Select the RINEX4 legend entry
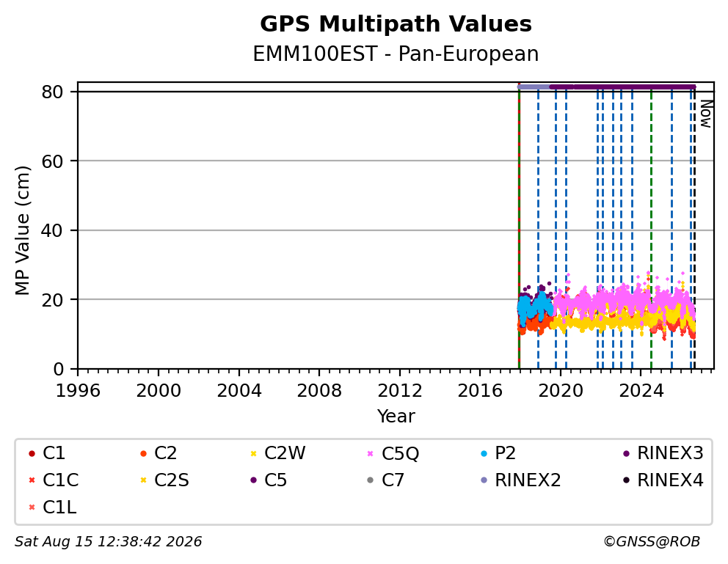Screen dimensions: 728x564 pyautogui.click(x=663, y=480)
